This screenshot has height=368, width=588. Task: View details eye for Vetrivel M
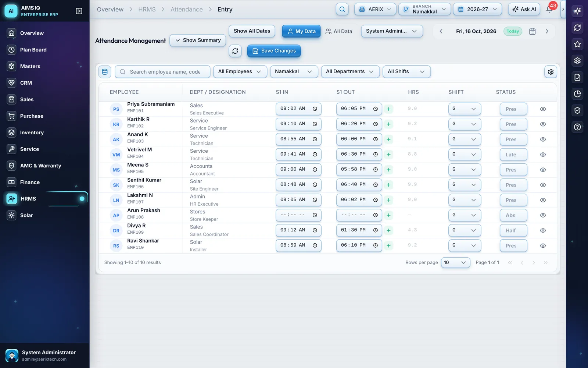tap(543, 155)
